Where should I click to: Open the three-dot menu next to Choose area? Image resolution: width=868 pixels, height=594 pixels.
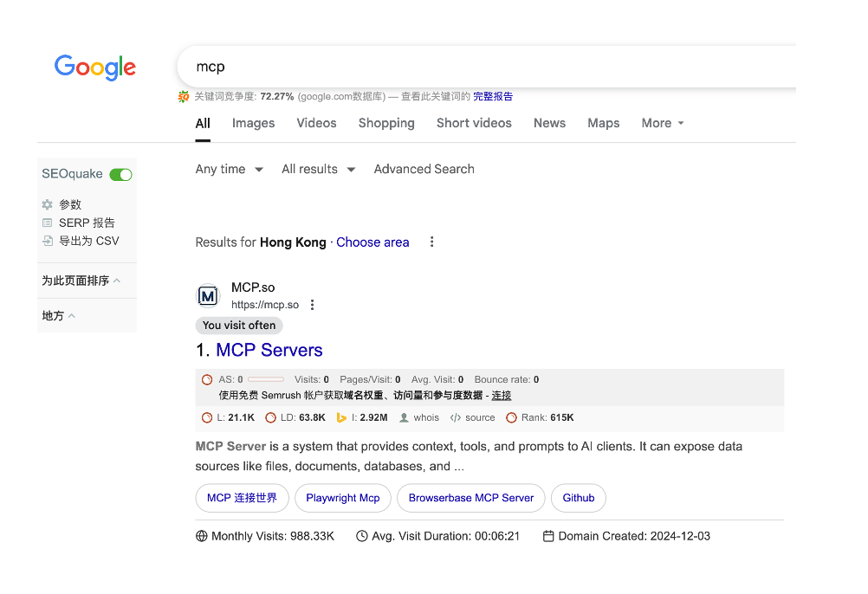coord(431,242)
